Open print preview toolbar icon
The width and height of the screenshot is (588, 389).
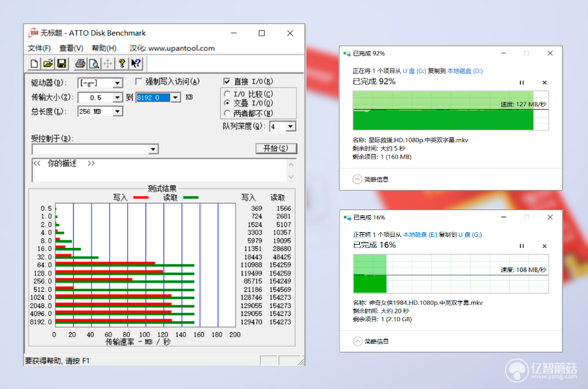point(93,64)
